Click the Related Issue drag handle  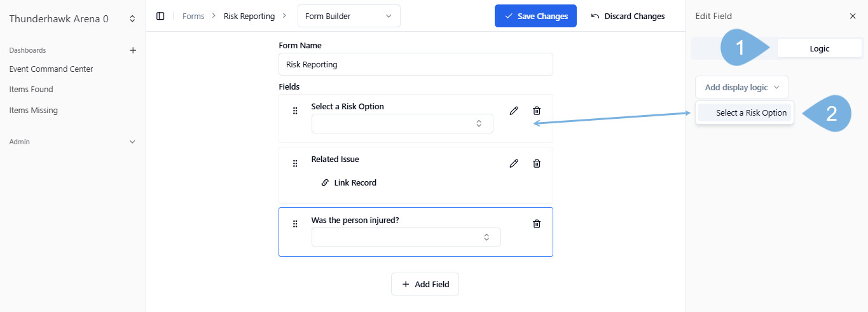pos(295,163)
